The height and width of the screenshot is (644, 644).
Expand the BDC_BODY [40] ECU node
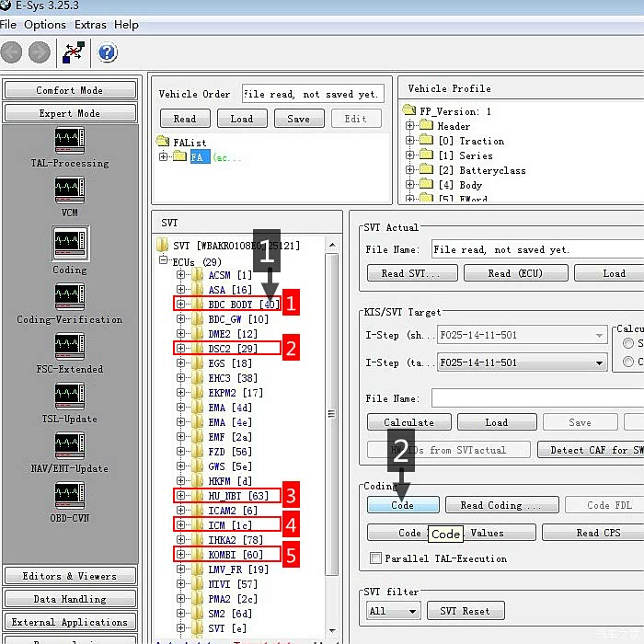click(x=181, y=305)
